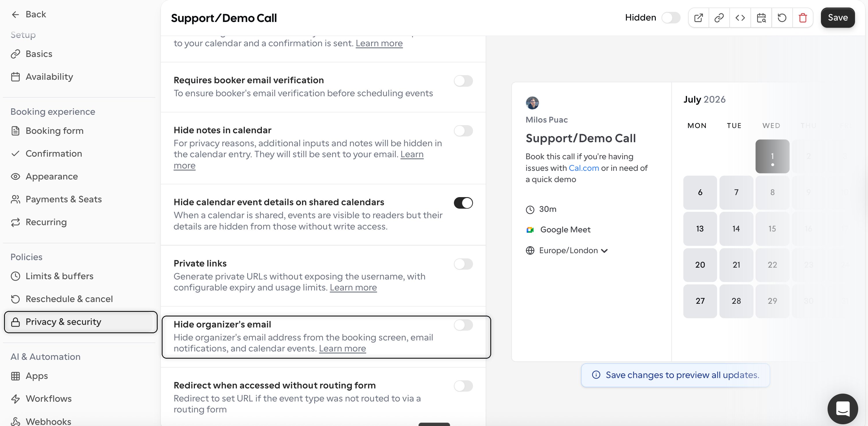Enable Private links toggle
The image size is (868, 426).
[463, 264]
